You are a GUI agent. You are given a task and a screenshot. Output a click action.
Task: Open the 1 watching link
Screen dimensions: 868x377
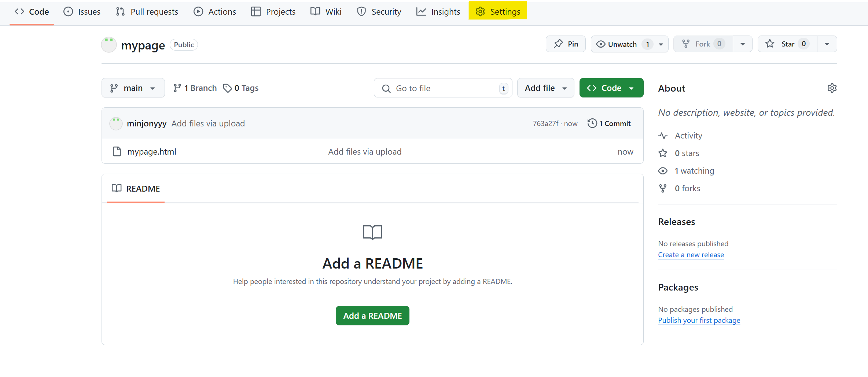point(694,171)
